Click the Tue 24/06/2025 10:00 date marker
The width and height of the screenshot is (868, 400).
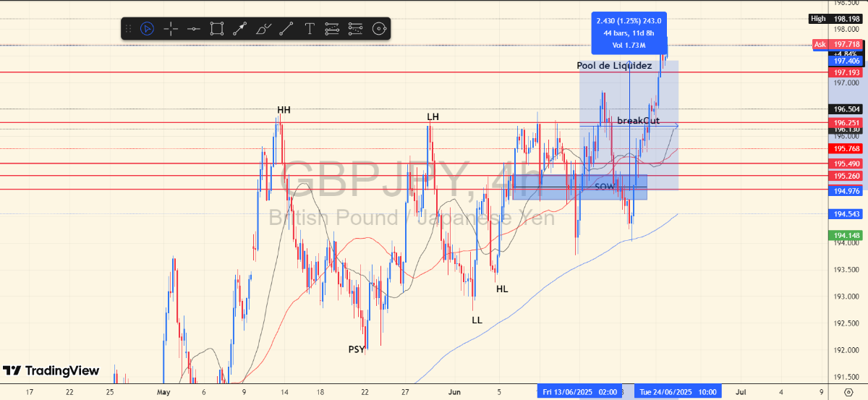[676, 391]
